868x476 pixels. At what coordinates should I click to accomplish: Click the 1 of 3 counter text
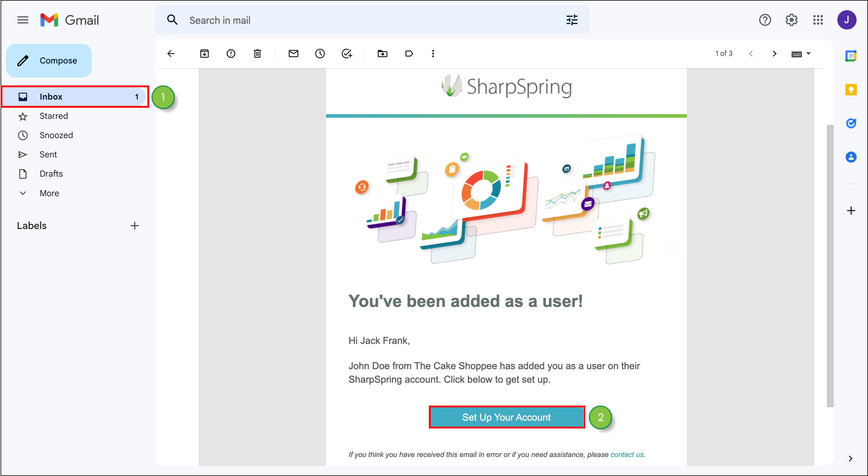click(724, 54)
